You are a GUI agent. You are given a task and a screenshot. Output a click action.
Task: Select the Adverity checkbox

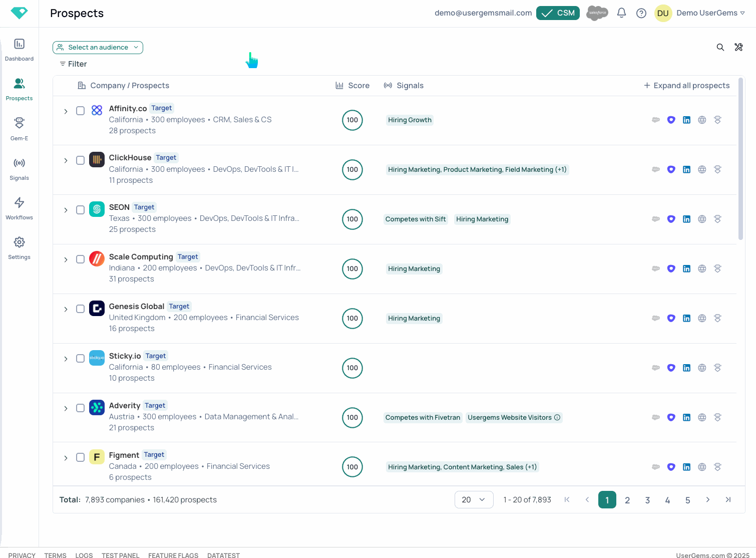[x=80, y=408]
